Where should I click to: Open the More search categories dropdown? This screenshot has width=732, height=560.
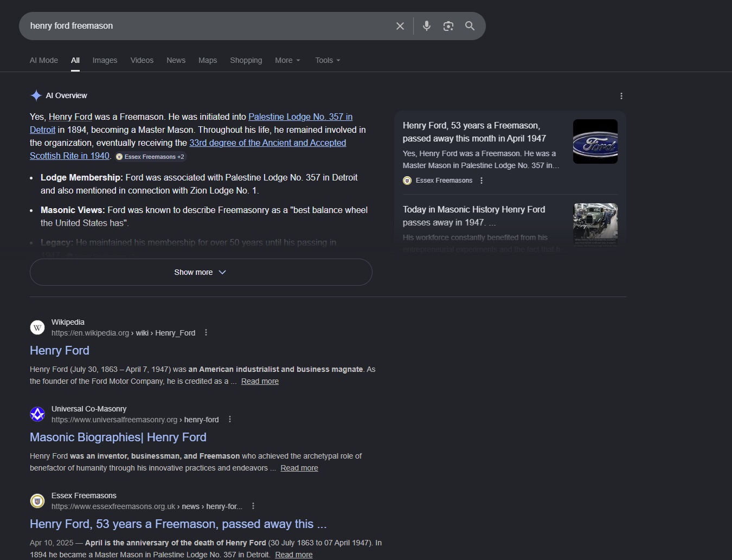(287, 60)
